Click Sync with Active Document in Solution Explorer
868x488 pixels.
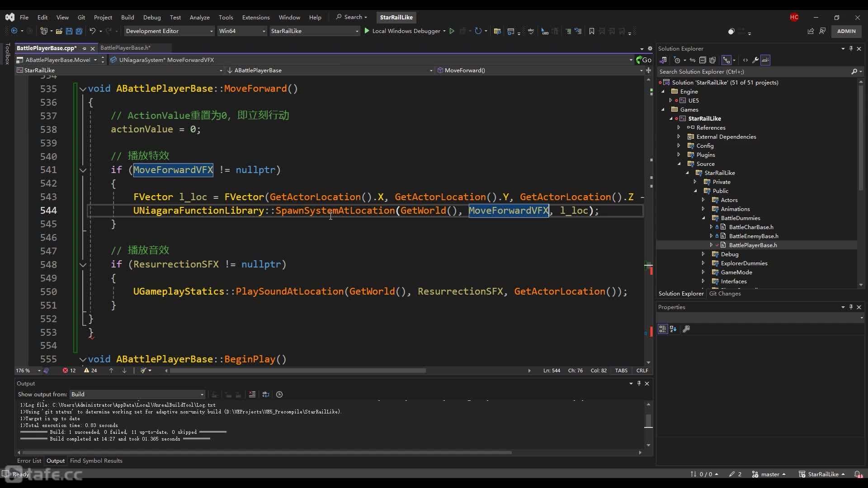(692, 60)
